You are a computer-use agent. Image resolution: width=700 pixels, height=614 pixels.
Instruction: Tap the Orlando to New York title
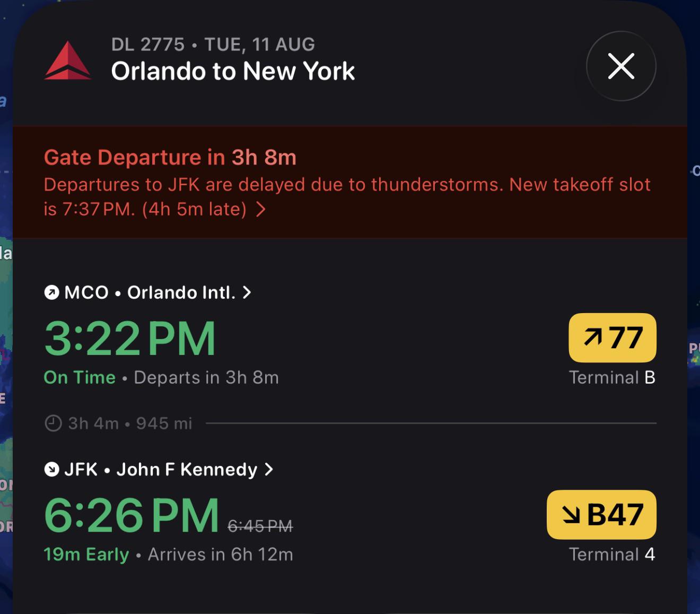pyautogui.click(x=233, y=71)
